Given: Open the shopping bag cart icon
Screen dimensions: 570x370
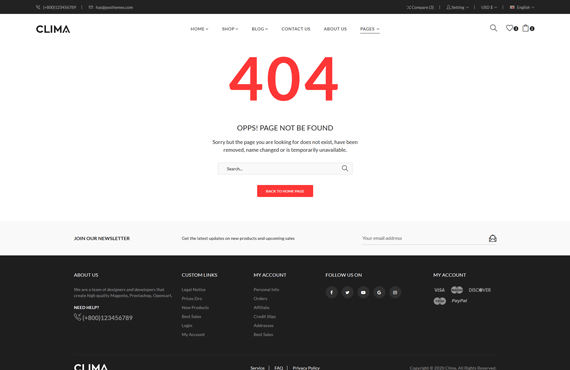Looking at the screenshot, I should [525, 28].
